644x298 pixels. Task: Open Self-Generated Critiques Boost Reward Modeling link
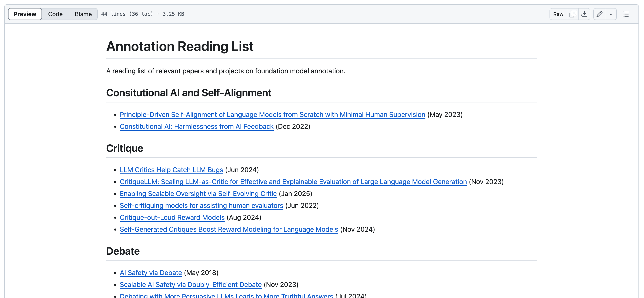pos(229,229)
